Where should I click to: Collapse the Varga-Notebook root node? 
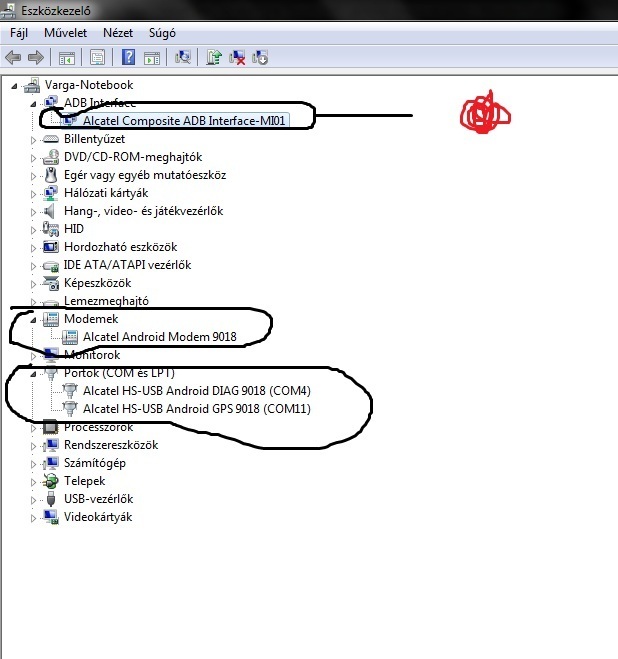tap(14, 86)
